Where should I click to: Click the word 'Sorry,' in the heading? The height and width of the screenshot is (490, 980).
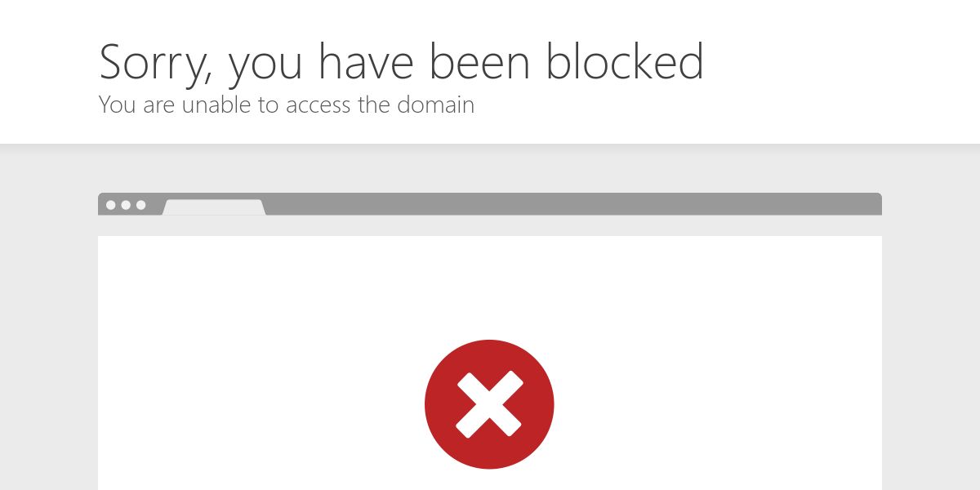pyautogui.click(x=157, y=64)
